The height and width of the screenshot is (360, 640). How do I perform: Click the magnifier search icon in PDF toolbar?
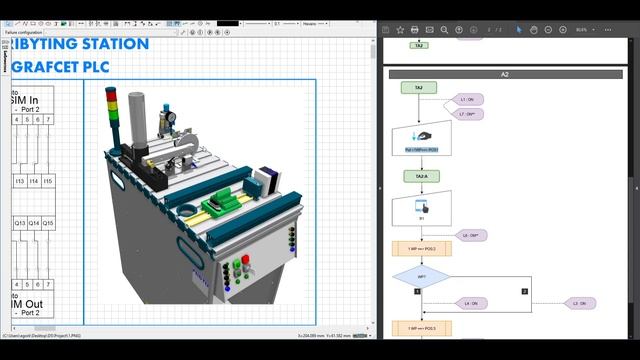tap(444, 30)
